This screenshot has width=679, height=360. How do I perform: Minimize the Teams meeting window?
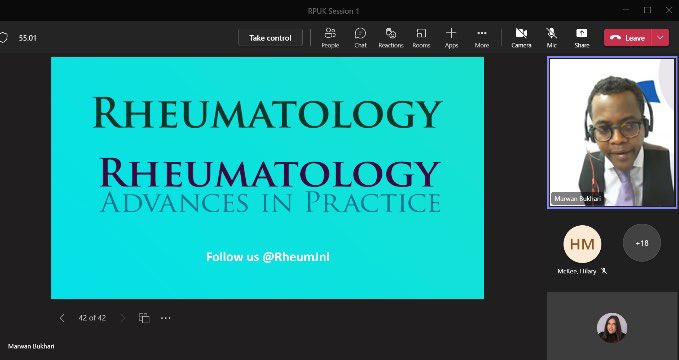tap(626, 10)
